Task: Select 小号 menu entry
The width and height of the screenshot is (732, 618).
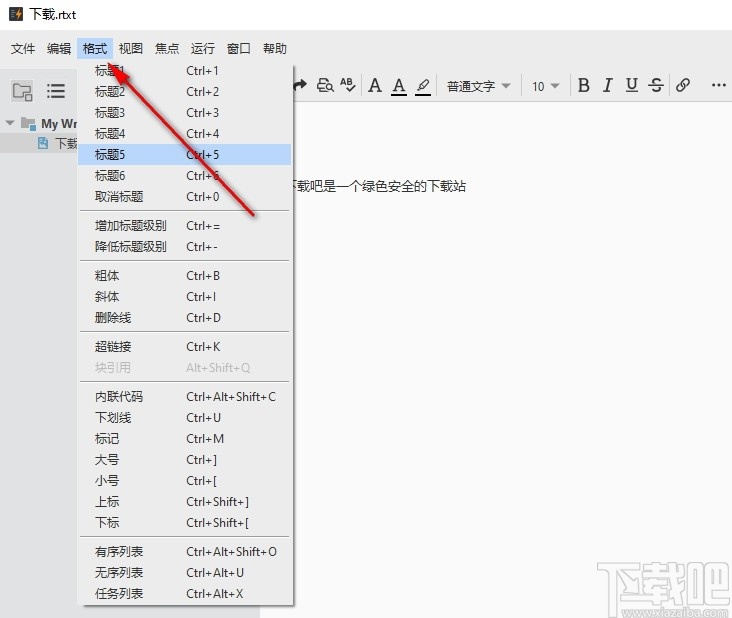Action: (x=185, y=480)
